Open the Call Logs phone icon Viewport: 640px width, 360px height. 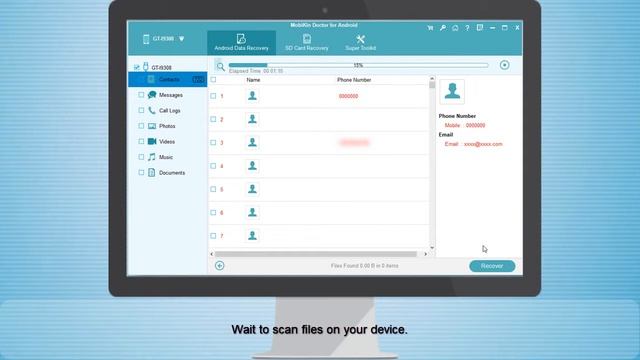coord(152,110)
